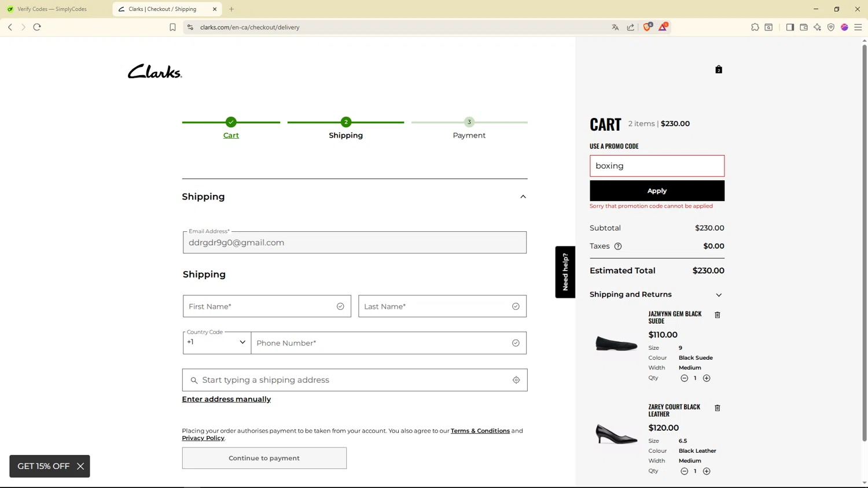Open the shopping bag icon

(x=719, y=69)
